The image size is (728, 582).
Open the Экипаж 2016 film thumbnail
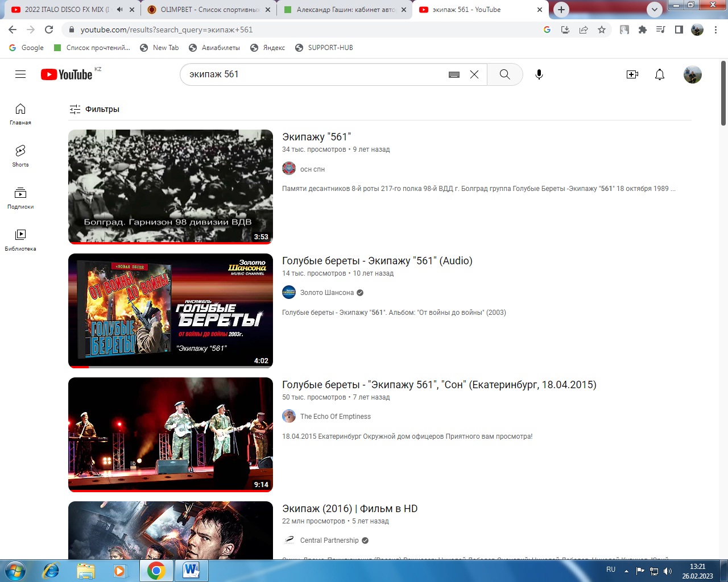tap(171, 530)
